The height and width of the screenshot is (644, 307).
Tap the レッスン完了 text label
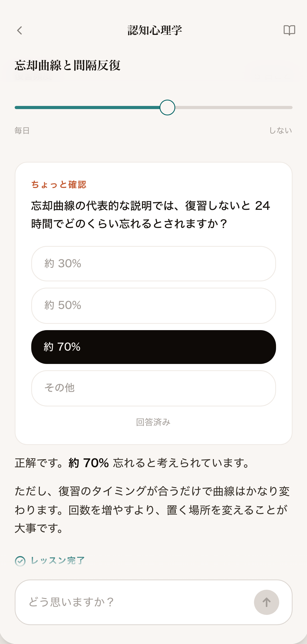click(x=58, y=561)
